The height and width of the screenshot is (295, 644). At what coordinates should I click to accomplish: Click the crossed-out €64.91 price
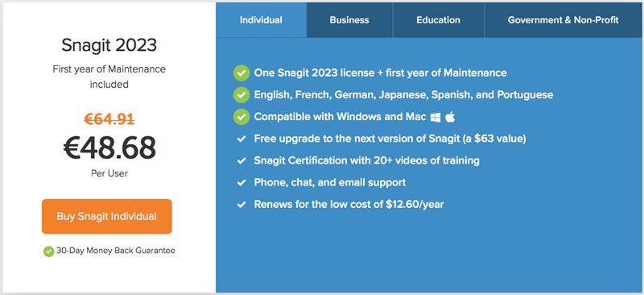coord(109,119)
